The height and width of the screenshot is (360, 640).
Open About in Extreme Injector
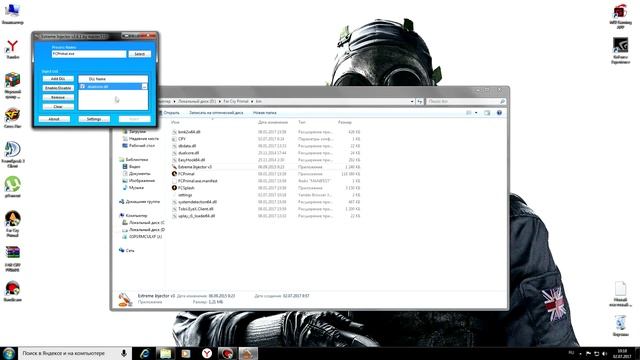54,119
